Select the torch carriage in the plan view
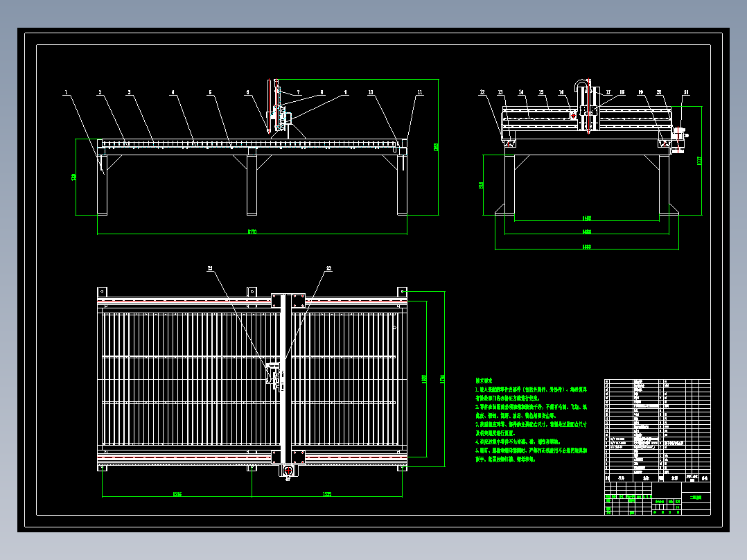Image resolution: width=747 pixels, height=560 pixels. coord(275,376)
